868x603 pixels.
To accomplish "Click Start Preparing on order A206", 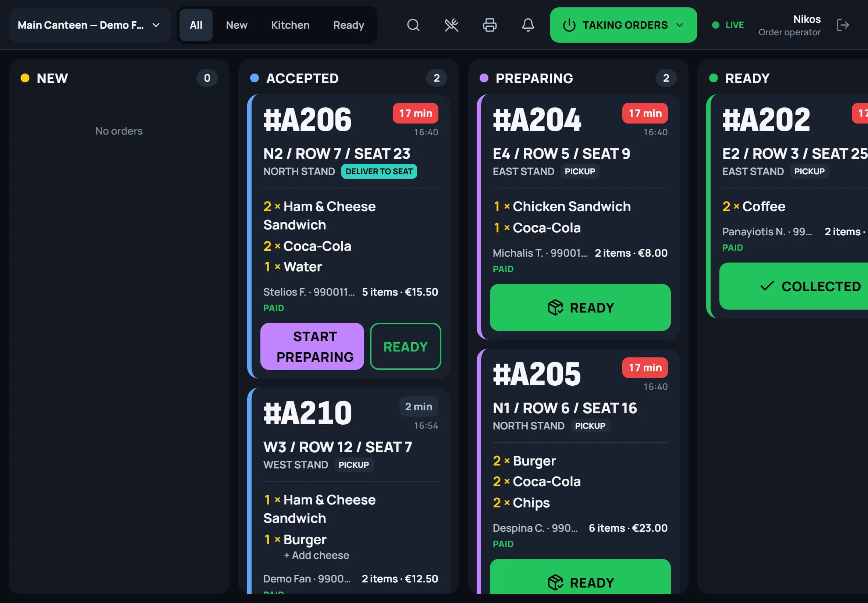I will click(x=312, y=346).
